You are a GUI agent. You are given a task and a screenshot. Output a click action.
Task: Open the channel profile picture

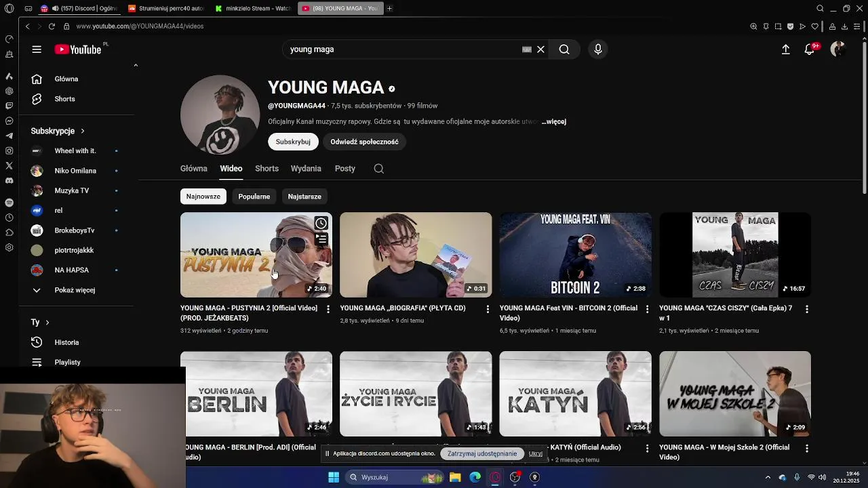[220, 115]
